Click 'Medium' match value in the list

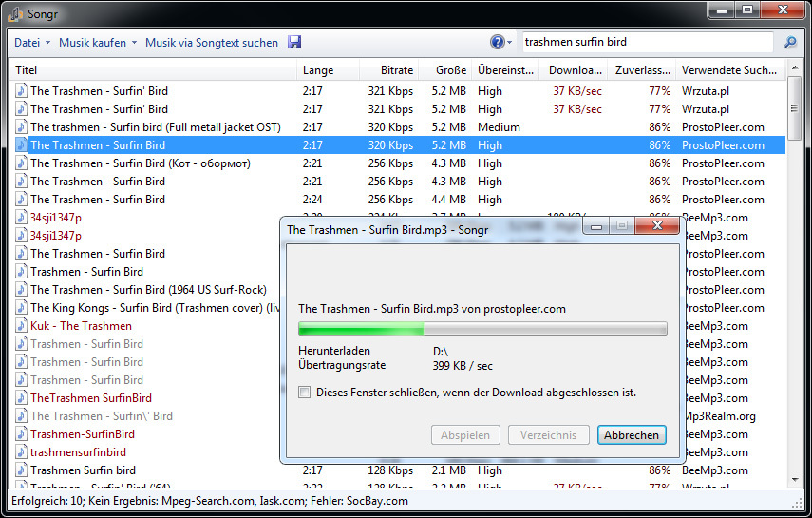click(499, 127)
